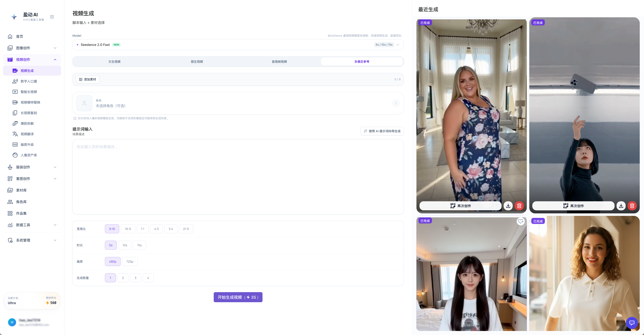Select 16:9 aspect ratio
This screenshot has width=644, height=335.
[x=128, y=229]
